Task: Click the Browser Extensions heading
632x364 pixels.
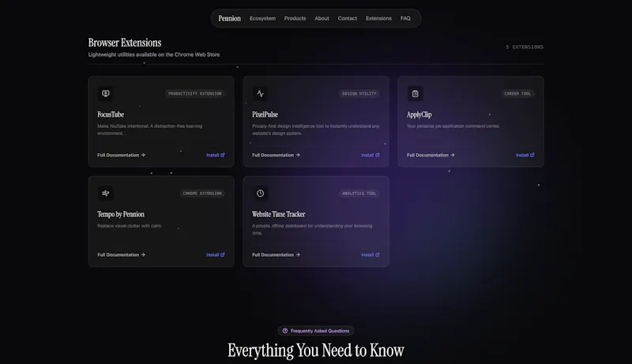Action: pyautogui.click(x=125, y=43)
